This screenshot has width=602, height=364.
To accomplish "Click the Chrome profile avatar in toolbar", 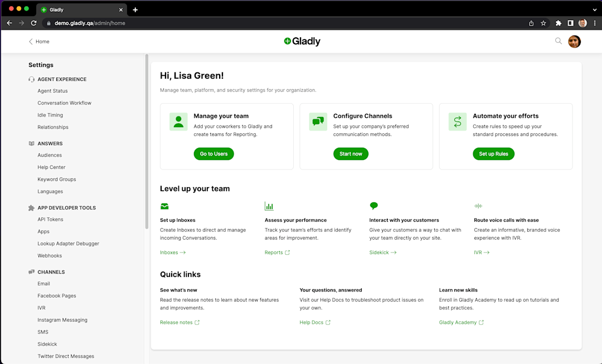I will [x=582, y=23].
